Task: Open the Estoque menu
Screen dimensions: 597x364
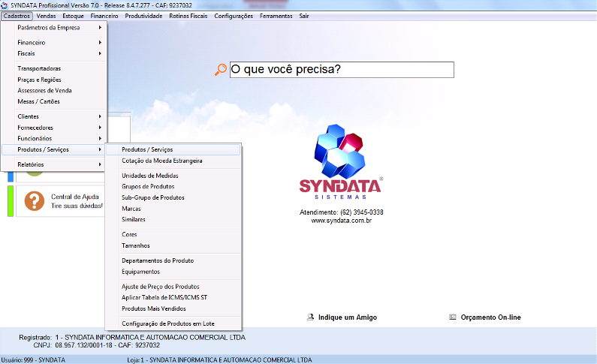Action: tap(73, 16)
